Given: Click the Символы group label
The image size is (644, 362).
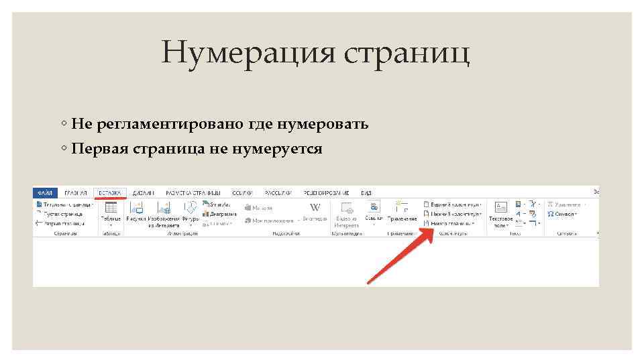Looking at the screenshot, I should (567, 233).
